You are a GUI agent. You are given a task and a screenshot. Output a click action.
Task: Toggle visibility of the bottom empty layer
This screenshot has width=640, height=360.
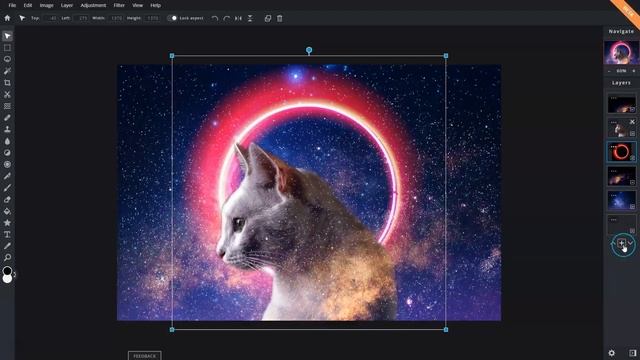632,231
